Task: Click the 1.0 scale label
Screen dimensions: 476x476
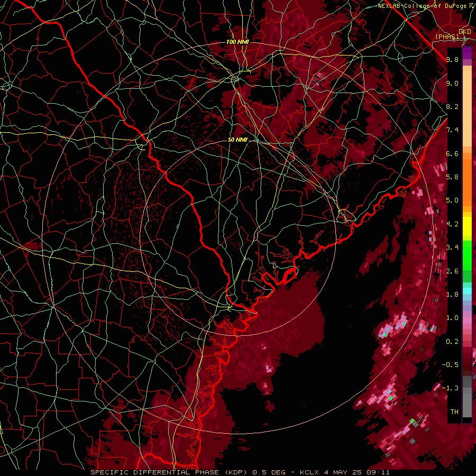Action: tap(452, 318)
